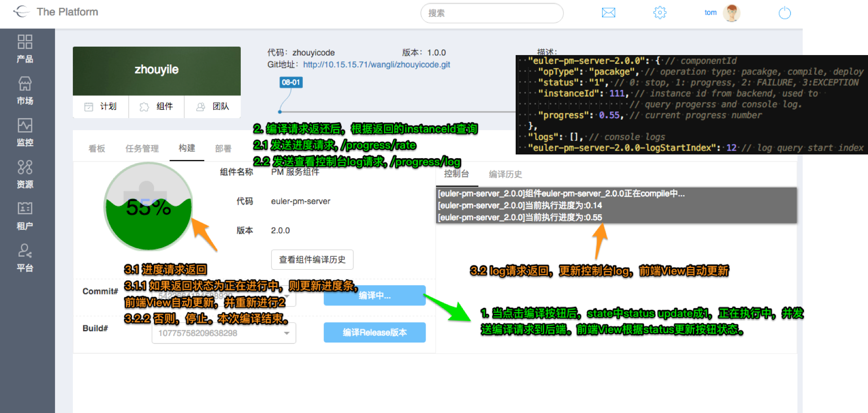Expand the Commit# dropdown arrow

[x=287, y=296]
